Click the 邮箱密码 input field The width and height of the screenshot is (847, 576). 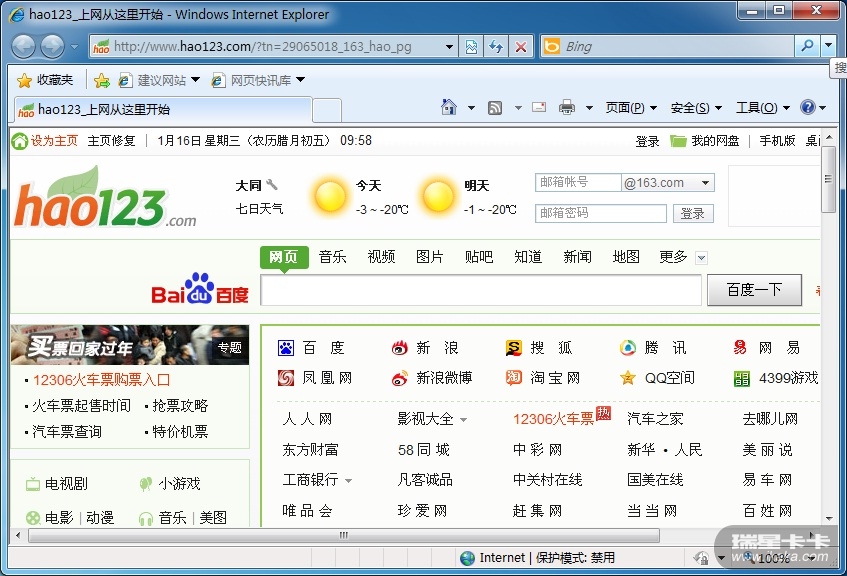pyautogui.click(x=601, y=213)
